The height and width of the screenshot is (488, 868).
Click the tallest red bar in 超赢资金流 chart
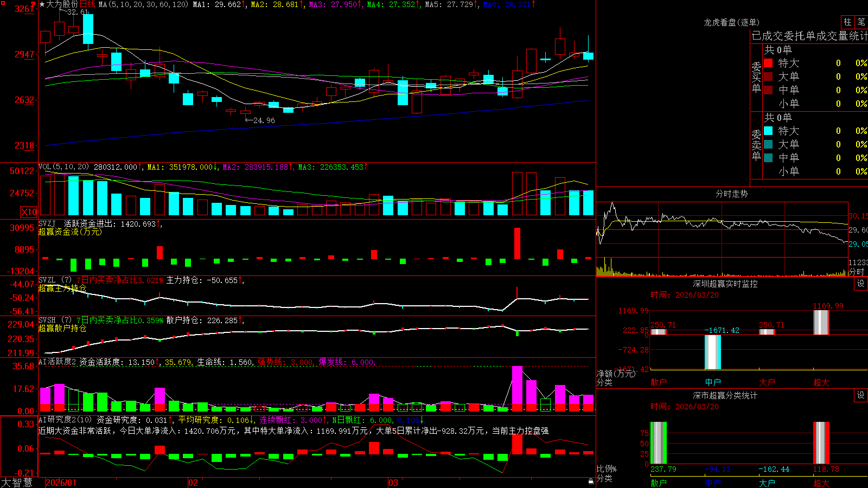coord(517,243)
